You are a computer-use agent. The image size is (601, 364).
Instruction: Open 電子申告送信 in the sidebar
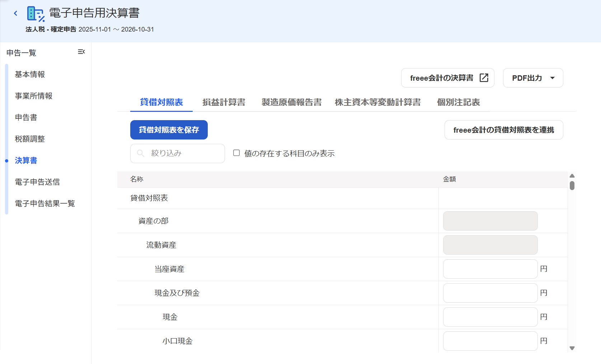37,182
